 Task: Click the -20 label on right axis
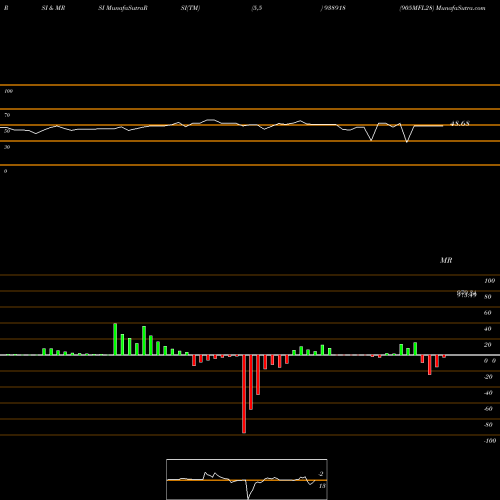(488, 377)
